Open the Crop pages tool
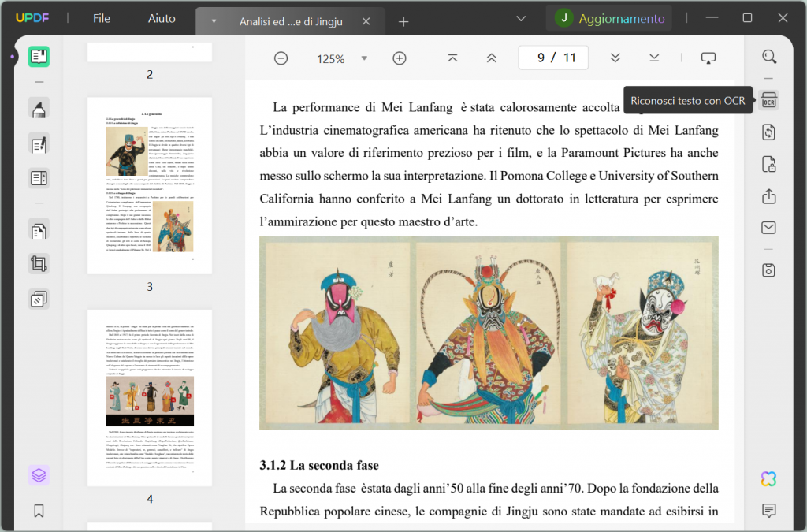The height and width of the screenshot is (532, 807). point(39,264)
